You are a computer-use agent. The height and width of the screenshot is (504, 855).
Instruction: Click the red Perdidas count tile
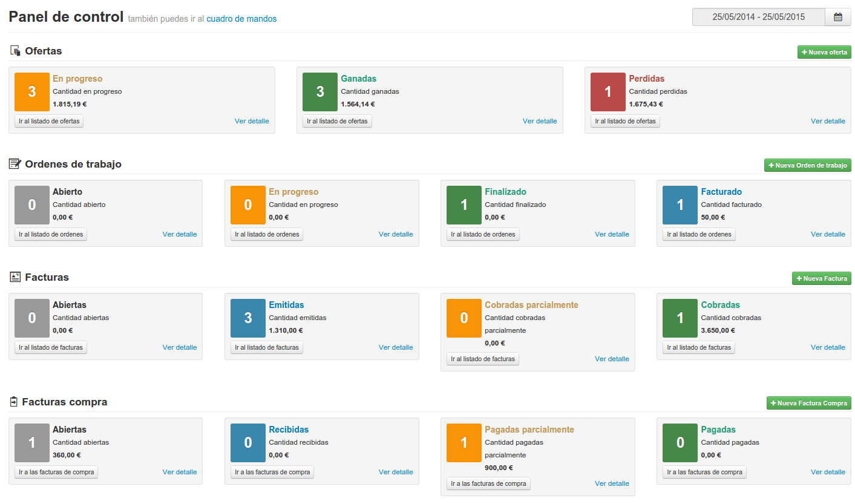608,92
